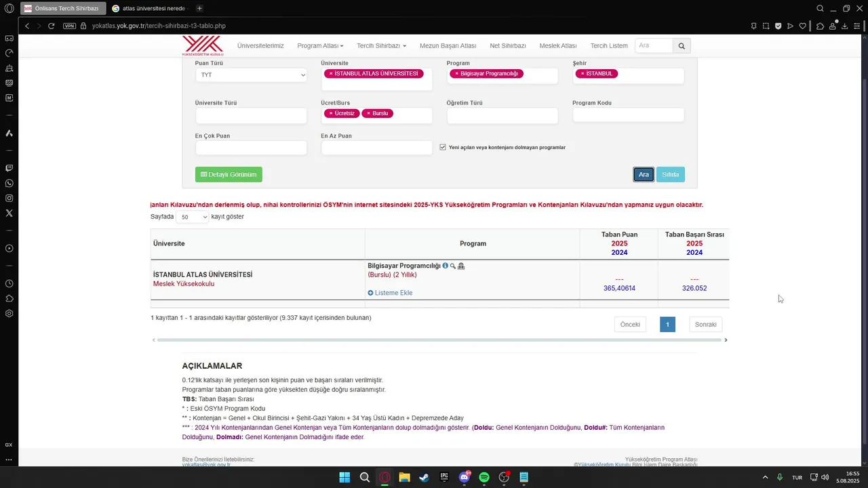Viewport: 868px width, 488px height.
Task: Select page 1 in pagination
Action: [x=667, y=324]
